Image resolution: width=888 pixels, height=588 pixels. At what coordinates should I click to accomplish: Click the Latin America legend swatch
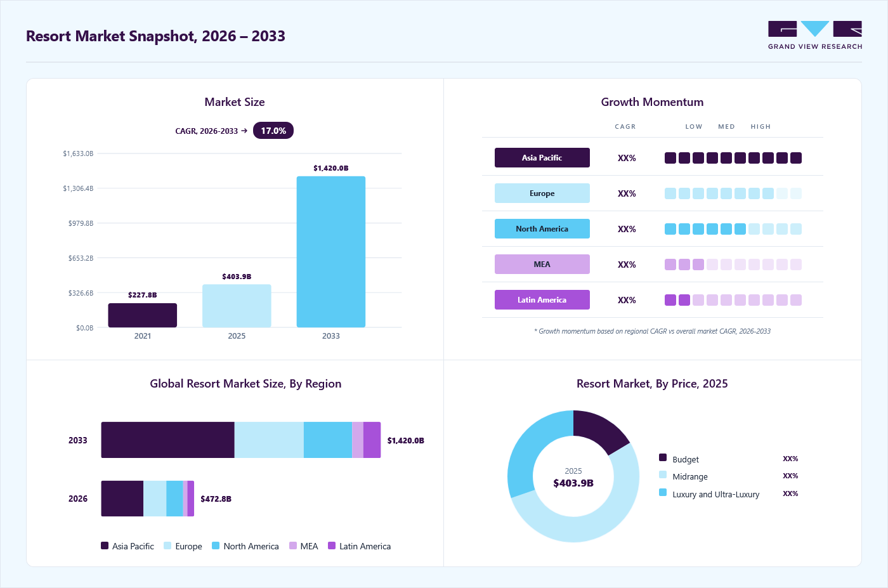[x=332, y=546]
